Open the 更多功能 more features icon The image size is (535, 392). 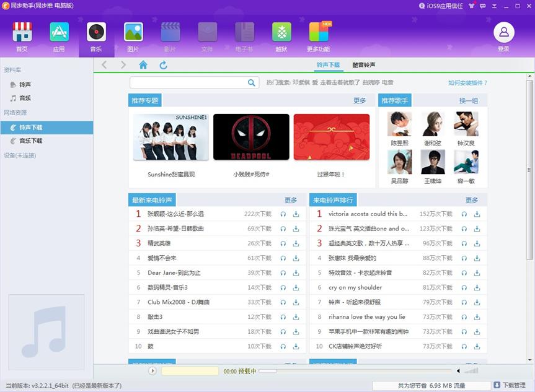point(319,32)
